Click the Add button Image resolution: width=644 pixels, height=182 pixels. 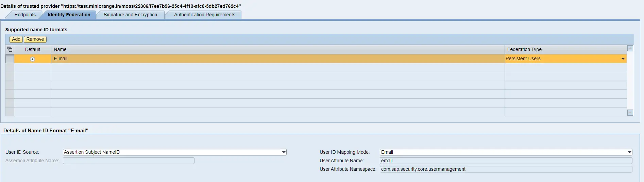click(16, 39)
